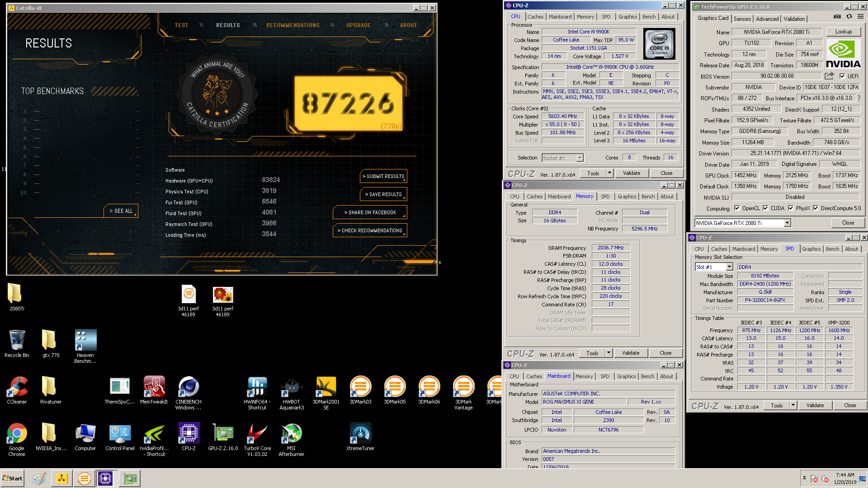This screenshot has height=488, width=868.
Task: Launch the ThermSpy desktop icon
Action: (120, 390)
